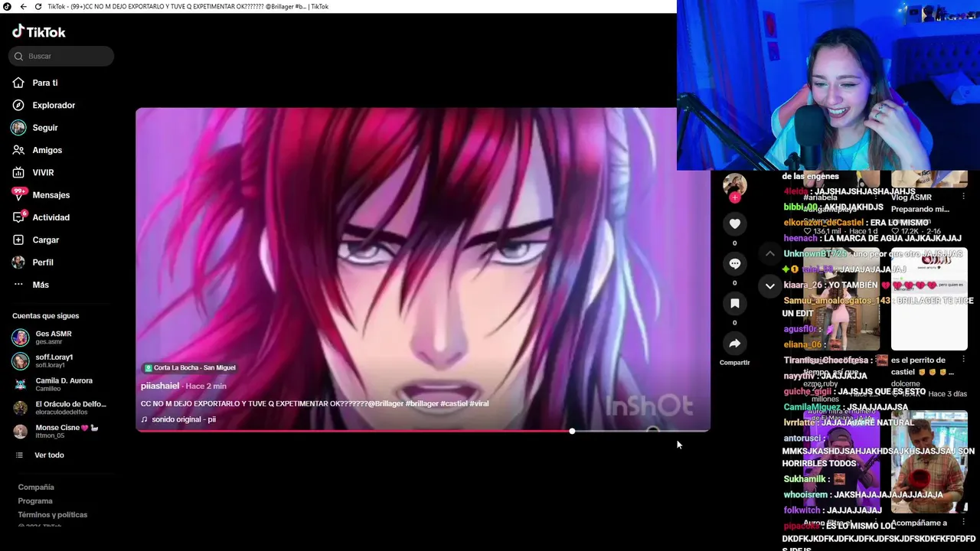Open El Oráculo de Delfo account

[60, 408]
